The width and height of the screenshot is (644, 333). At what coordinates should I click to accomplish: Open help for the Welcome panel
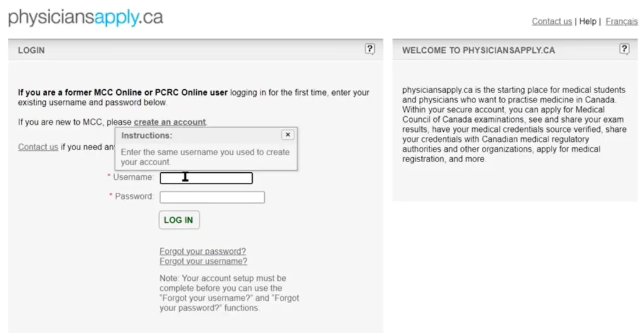[x=624, y=49]
